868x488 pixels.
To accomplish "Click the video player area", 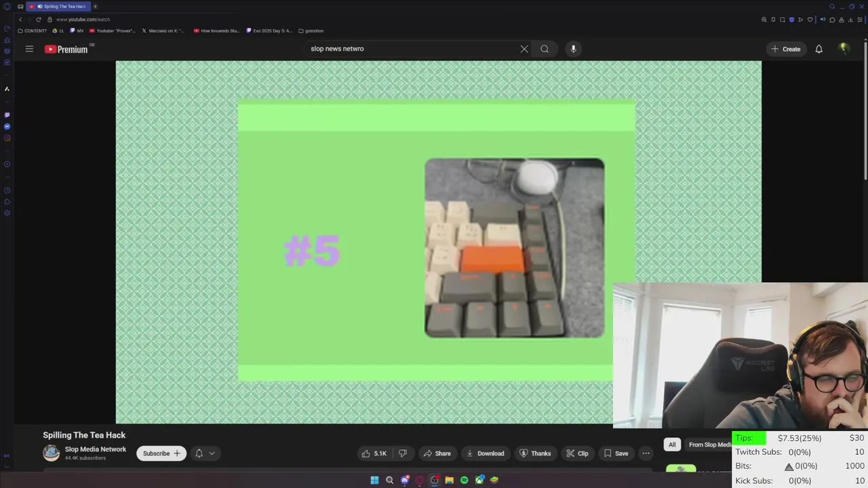I will [x=438, y=242].
